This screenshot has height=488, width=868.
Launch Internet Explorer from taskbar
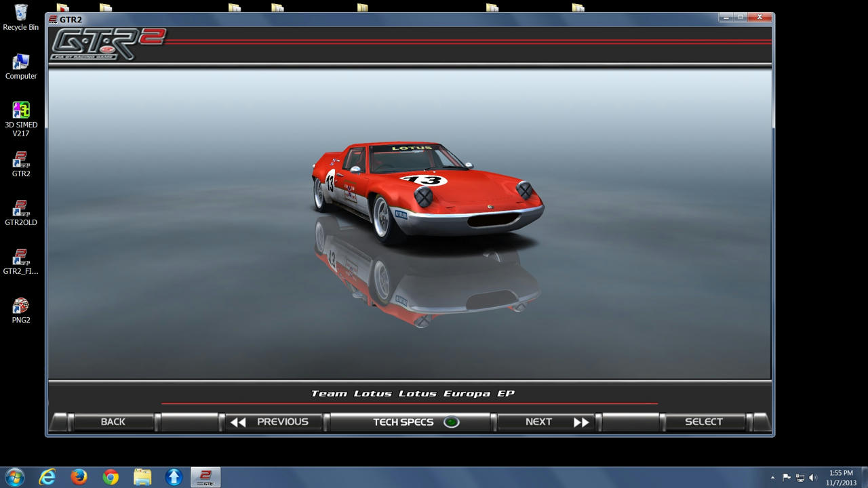click(47, 477)
